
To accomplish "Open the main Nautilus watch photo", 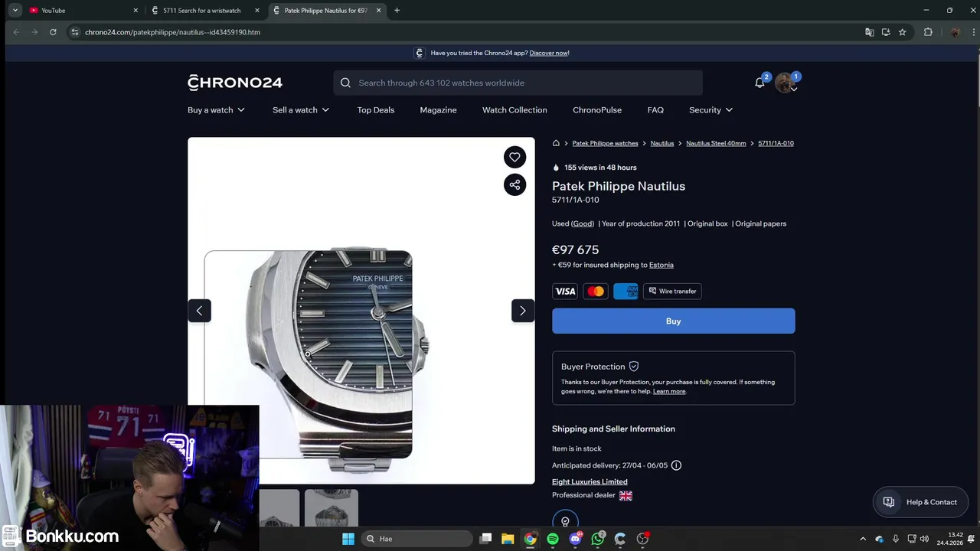I will point(361,311).
